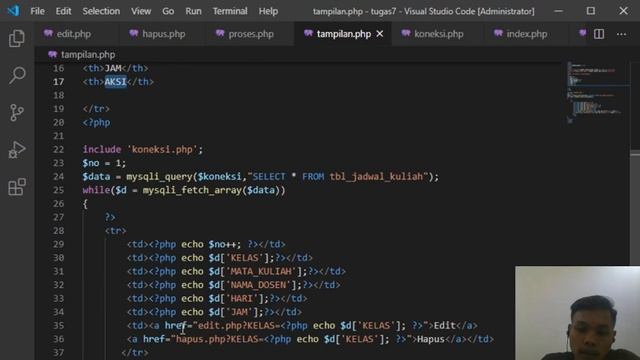Click the 'koneksi.php' include string

point(162,149)
